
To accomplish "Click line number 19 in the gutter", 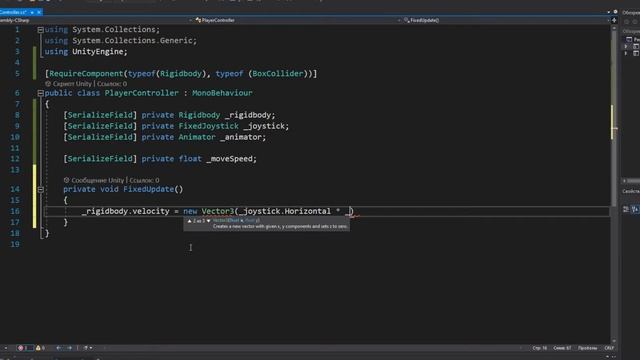I will coord(15,244).
